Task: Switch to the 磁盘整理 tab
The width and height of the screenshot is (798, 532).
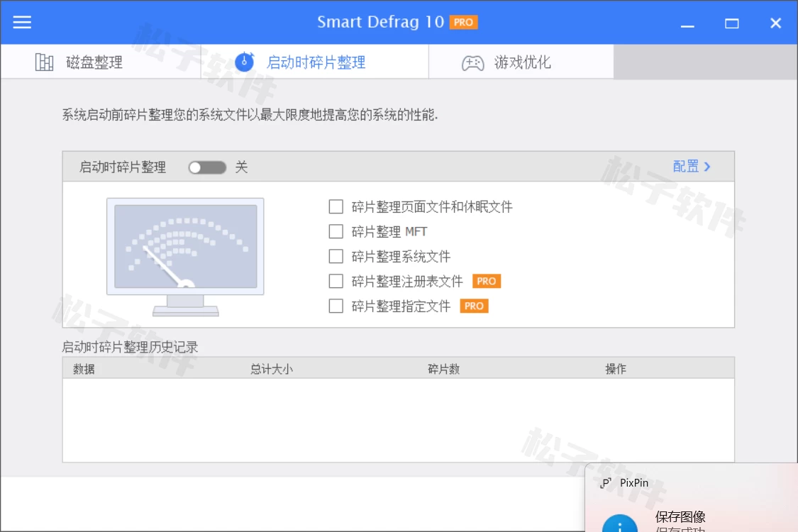Action: coord(101,62)
